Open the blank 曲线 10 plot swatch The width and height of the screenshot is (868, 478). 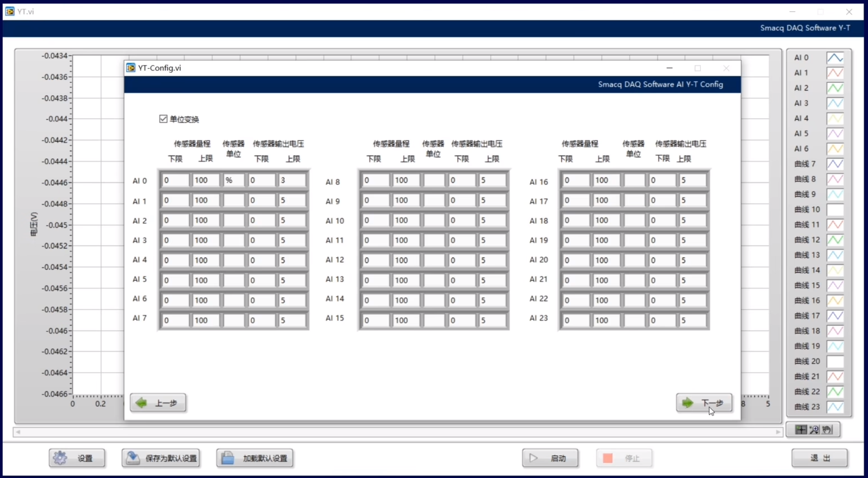(x=835, y=209)
